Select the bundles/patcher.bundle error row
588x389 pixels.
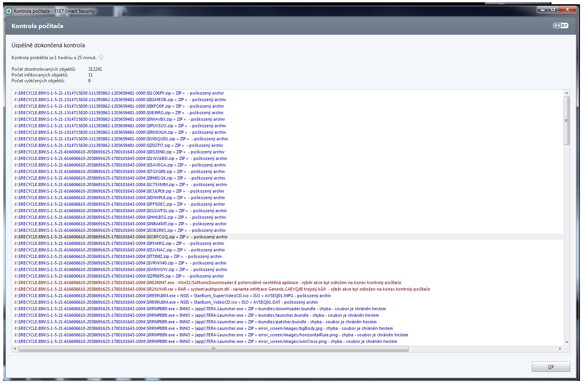click(x=288, y=322)
